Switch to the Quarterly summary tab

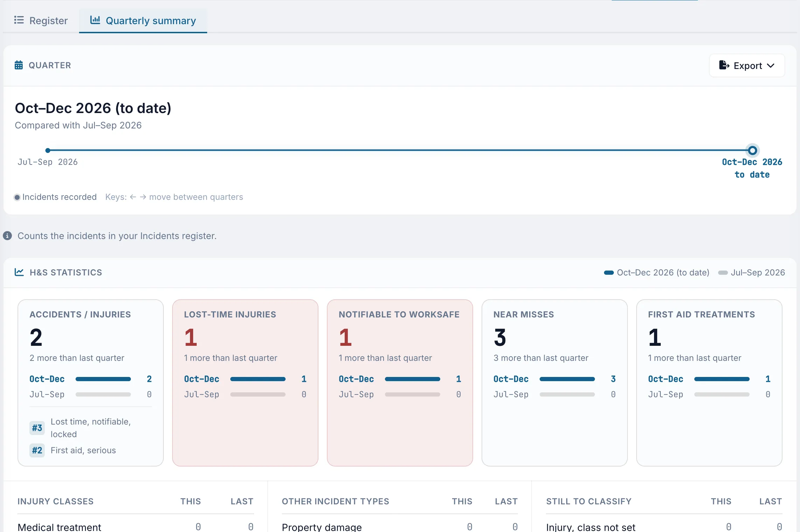[x=143, y=21]
